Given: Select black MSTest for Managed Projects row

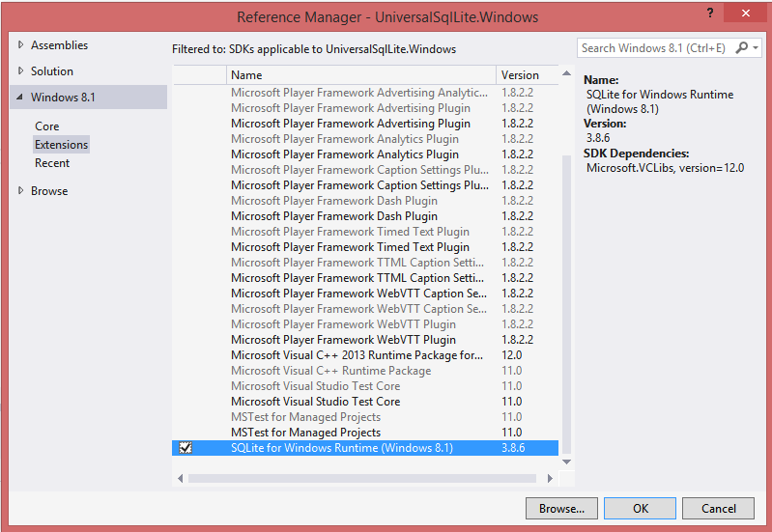Looking at the screenshot, I should [x=365, y=433].
